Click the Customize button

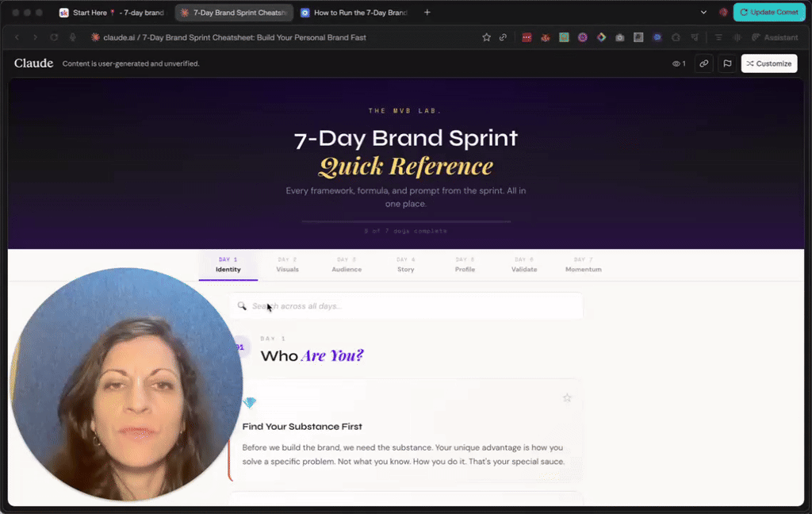click(768, 63)
